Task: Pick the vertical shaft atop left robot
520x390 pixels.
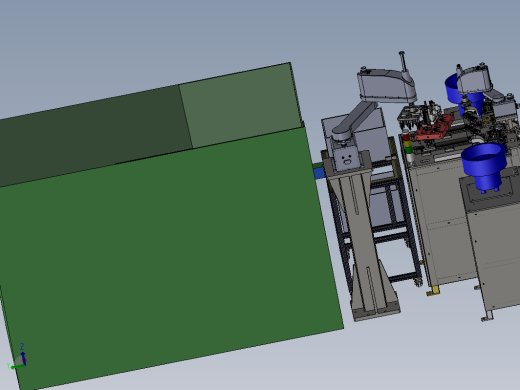Action: pos(403,62)
